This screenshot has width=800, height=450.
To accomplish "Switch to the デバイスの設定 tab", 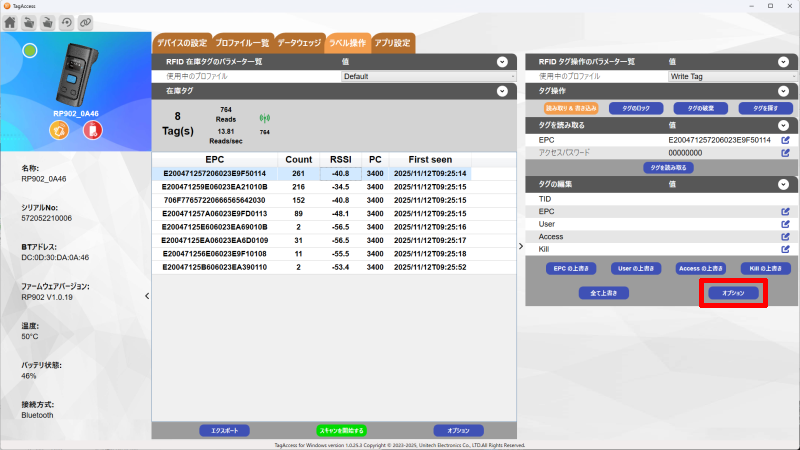I will point(181,44).
